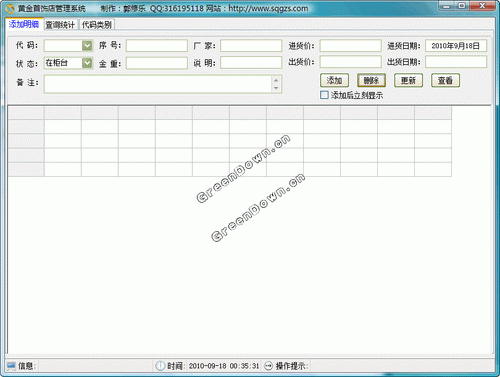
Task: Click the 备注 scroll down arrow
Action: [x=276, y=88]
